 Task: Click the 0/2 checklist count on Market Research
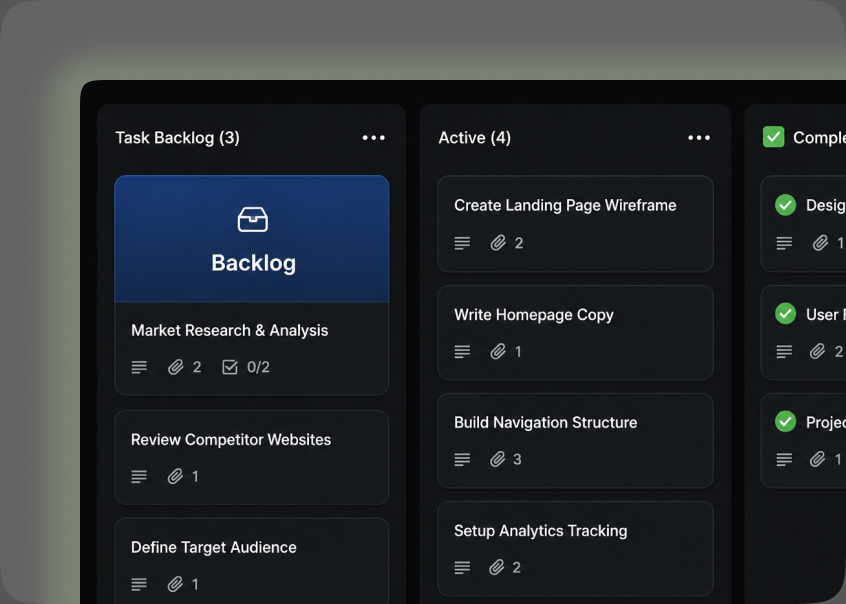pyautogui.click(x=258, y=367)
